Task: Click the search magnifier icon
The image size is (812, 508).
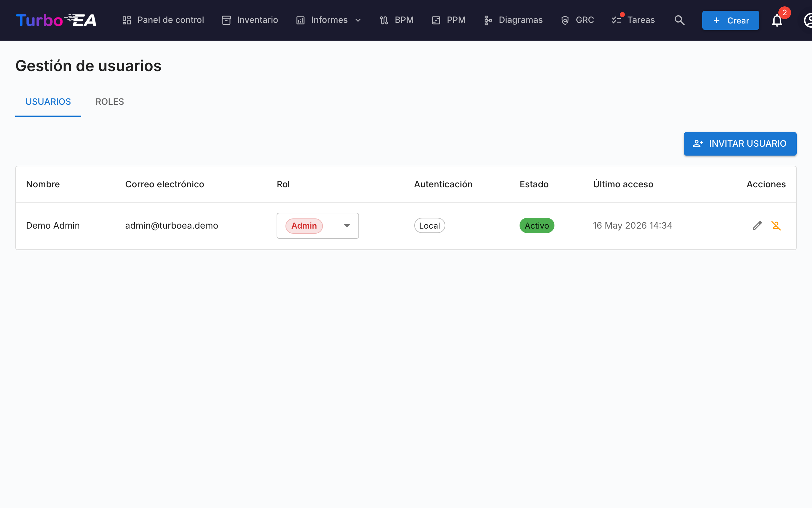Action: point(679,20)
